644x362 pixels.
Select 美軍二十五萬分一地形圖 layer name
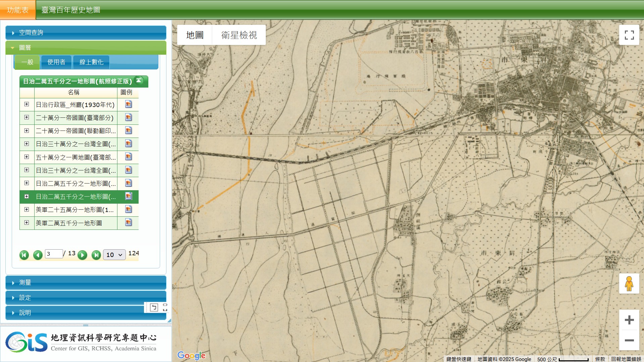75,210
